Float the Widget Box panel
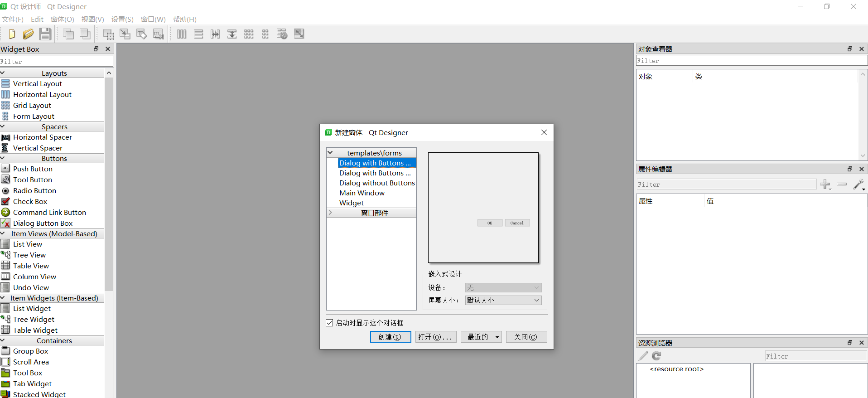 pos(96,49)
